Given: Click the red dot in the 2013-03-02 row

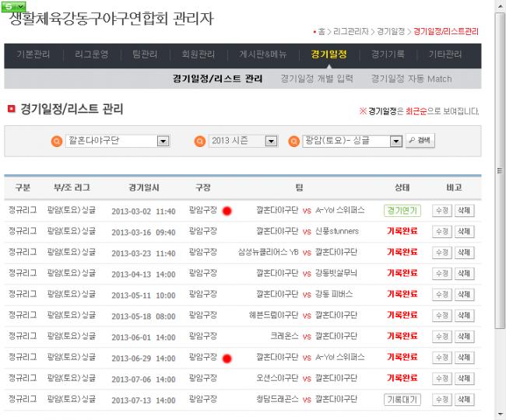Looking at the screenshot, I should pyautogui.click(x=227, y=211).
